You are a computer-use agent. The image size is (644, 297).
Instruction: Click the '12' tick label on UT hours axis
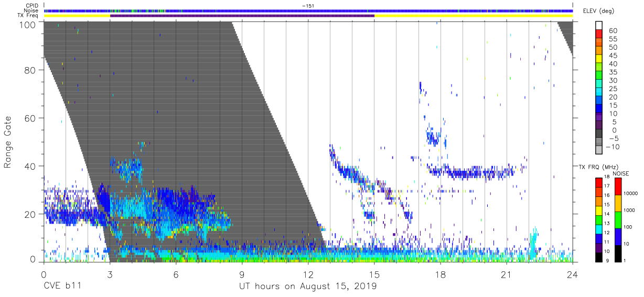pyautogui.click(x=308, y=274)
